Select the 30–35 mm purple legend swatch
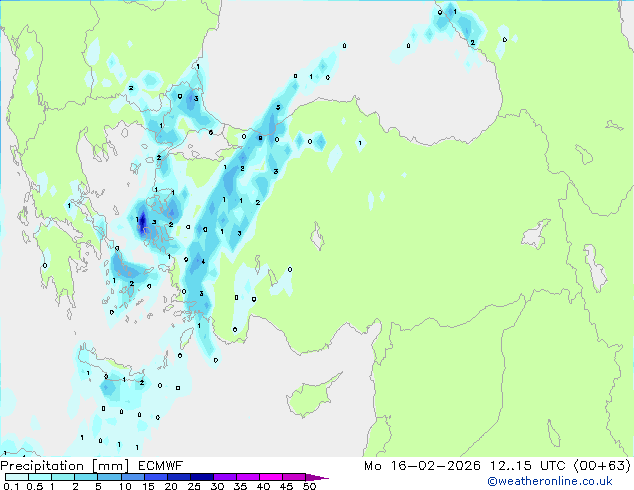634x490 pixels. click(x=225, y=477)
